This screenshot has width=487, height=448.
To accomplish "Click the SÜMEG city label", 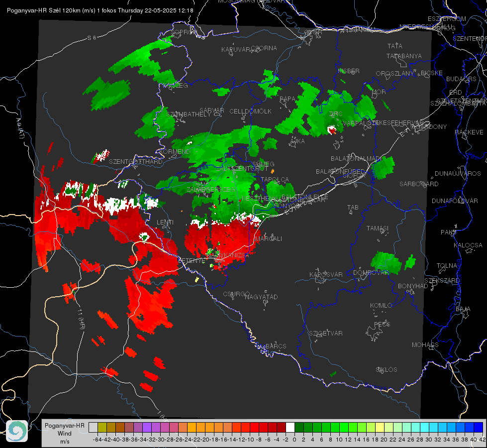I will (x=263, y=164).
